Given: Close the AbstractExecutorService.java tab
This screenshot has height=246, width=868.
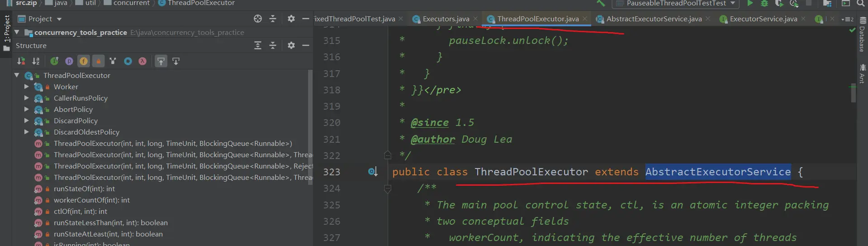Looking at the screenshot, I should click(x=708, y=19).
